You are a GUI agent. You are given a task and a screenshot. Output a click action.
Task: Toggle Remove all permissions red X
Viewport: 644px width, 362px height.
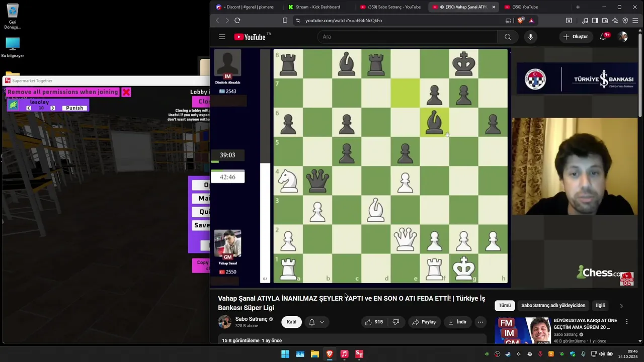pyautogui.click(x=126, y=92)
